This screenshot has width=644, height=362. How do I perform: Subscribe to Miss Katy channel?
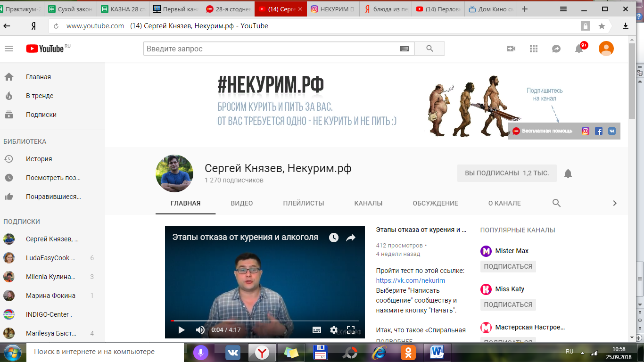tap(508, 304)
